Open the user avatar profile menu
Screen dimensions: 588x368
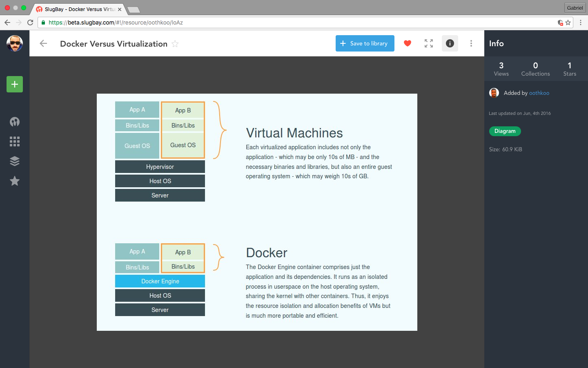pyautogui.click(x=15, y=43)
